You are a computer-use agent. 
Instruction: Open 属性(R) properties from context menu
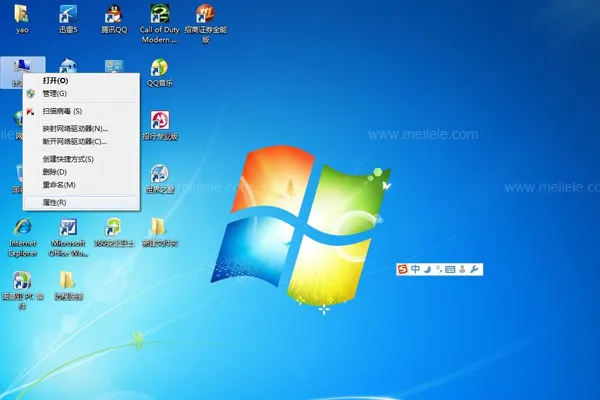[81, 202]
